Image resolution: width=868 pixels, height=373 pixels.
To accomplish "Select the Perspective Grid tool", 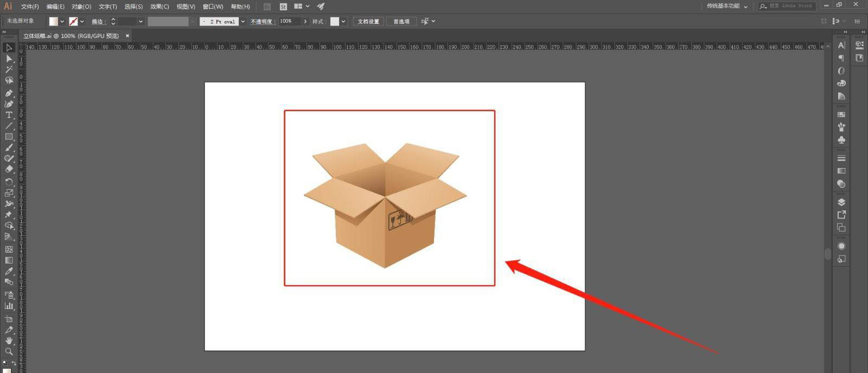I will tap(9, 236).
